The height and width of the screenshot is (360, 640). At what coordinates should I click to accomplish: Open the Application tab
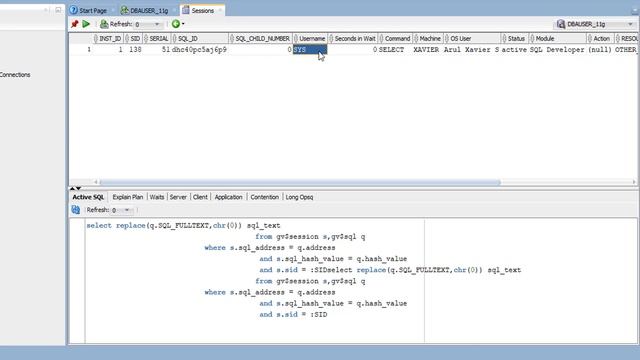pos(228,197)
